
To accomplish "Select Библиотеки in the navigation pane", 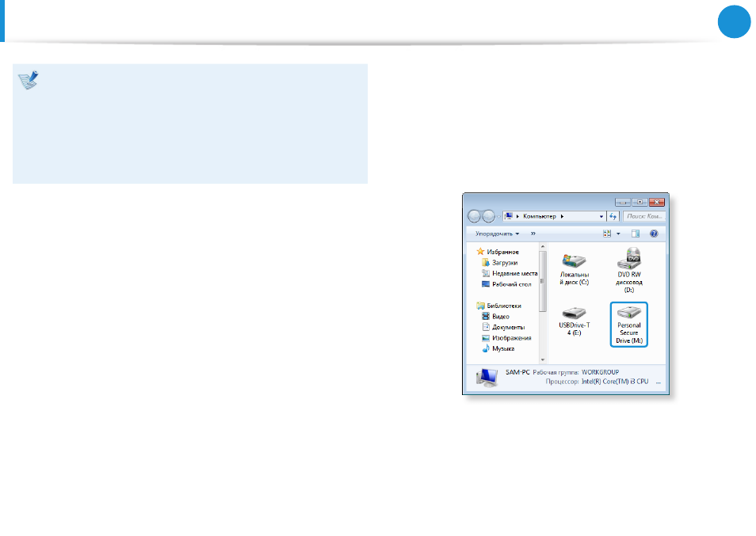I will pyautogui.click(x=499, y=306).
